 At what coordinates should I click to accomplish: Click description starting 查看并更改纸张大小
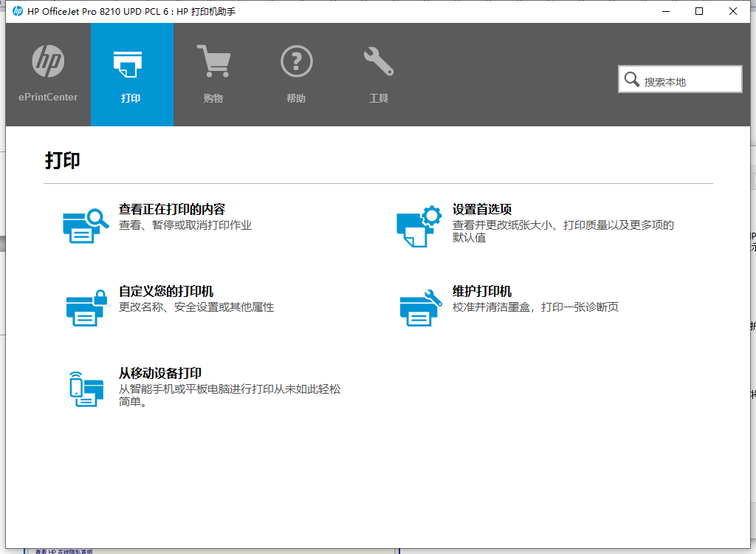(563, 231)
